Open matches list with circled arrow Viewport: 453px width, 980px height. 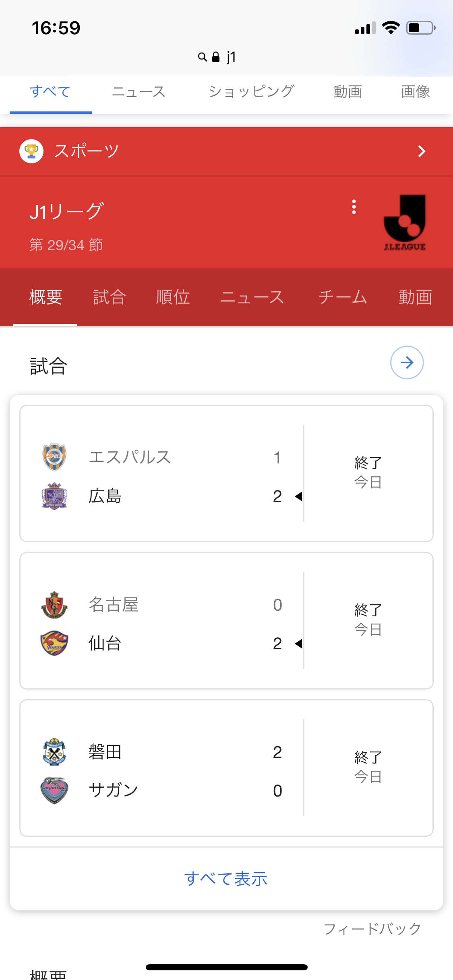click(407, 362)
